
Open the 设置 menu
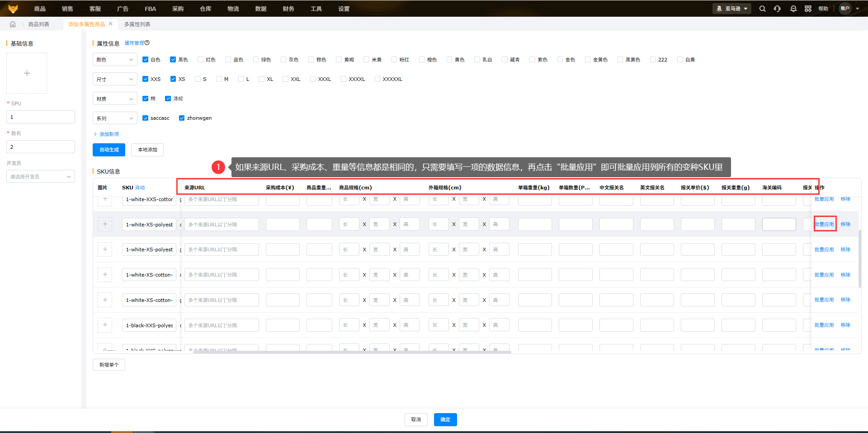[x=344, y=9]
